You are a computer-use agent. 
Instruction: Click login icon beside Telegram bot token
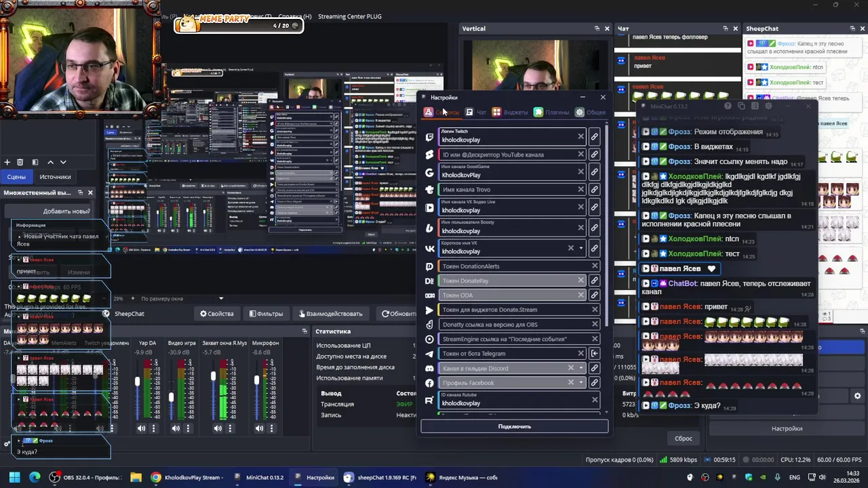tap(594, 353)
